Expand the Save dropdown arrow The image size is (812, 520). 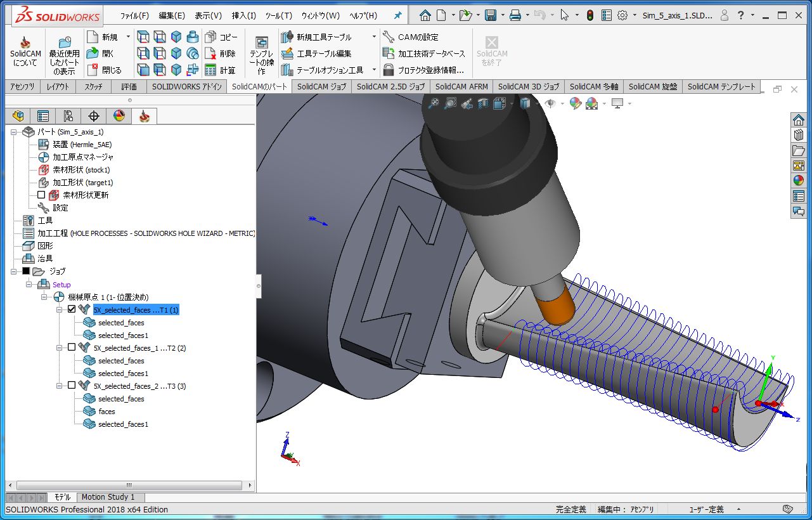(502, 15)
